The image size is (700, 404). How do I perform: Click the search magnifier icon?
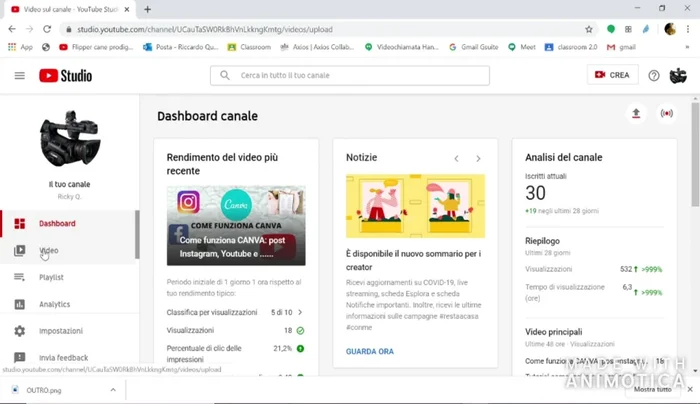[225, 75]
